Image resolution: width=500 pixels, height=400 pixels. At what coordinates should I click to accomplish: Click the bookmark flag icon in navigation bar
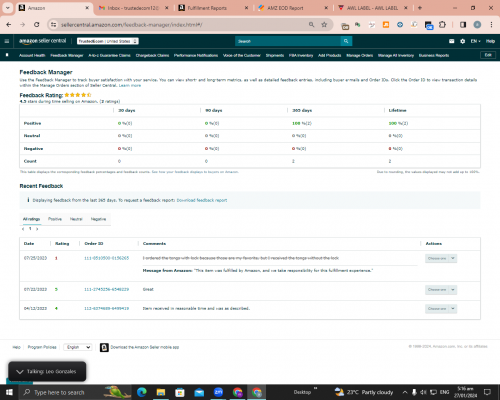pos(7,55)
